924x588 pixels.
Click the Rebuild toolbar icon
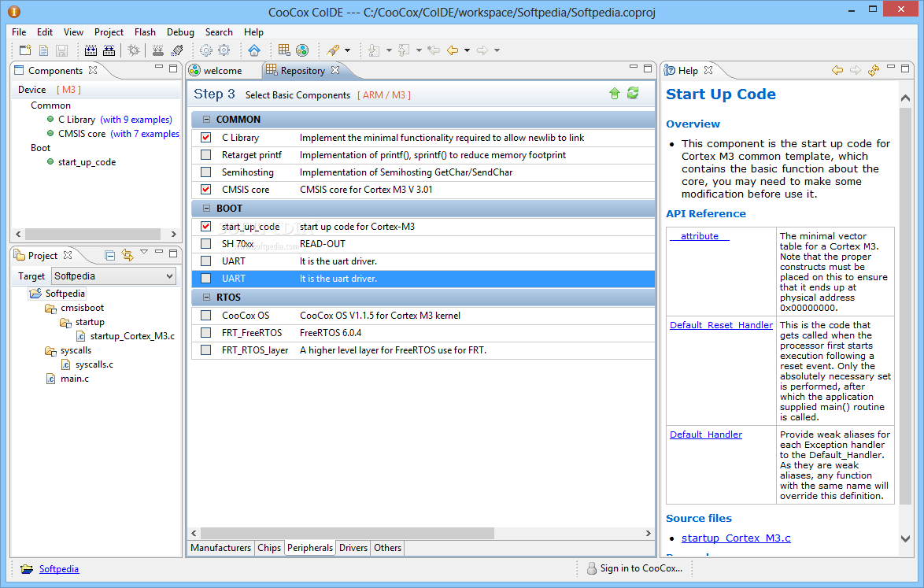(x=109, y=50)
